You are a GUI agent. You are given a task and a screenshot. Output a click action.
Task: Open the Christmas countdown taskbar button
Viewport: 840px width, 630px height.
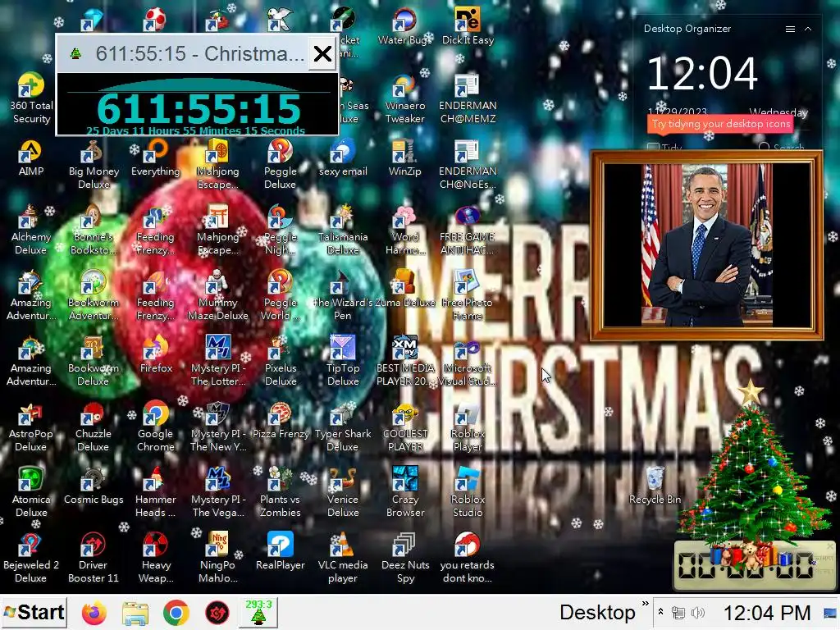pos(258,612)
